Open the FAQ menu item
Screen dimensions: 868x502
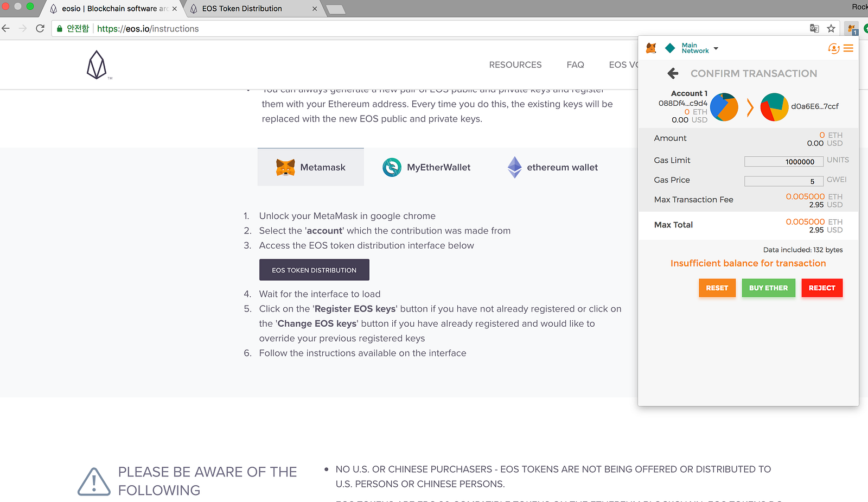coord(576,65)
